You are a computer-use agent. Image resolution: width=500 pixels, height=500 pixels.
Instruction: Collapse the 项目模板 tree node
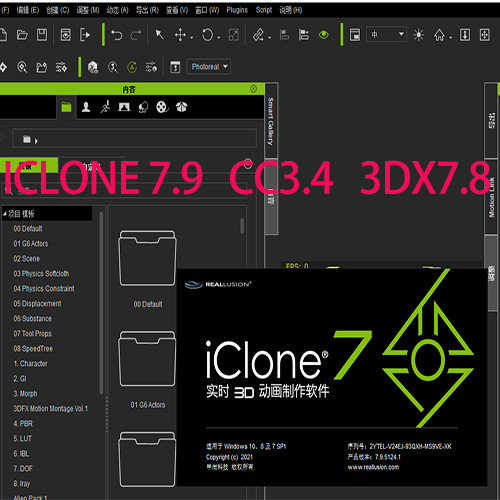tap(5, 213)
